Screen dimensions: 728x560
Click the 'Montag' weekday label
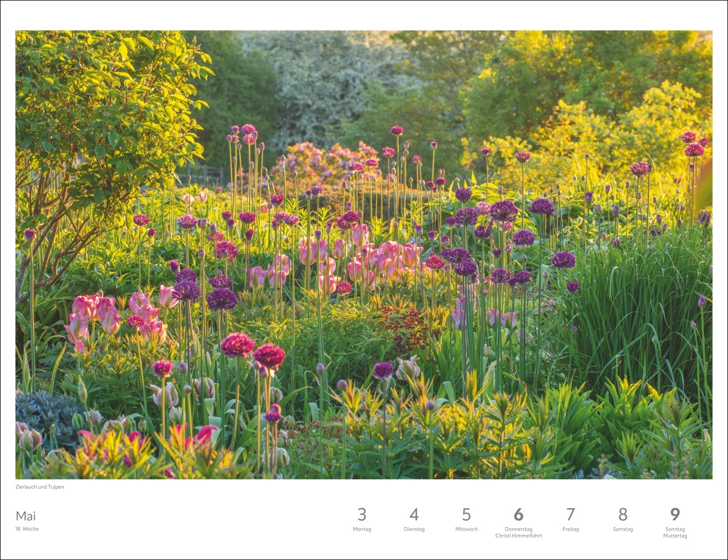(x=362, y=529)
